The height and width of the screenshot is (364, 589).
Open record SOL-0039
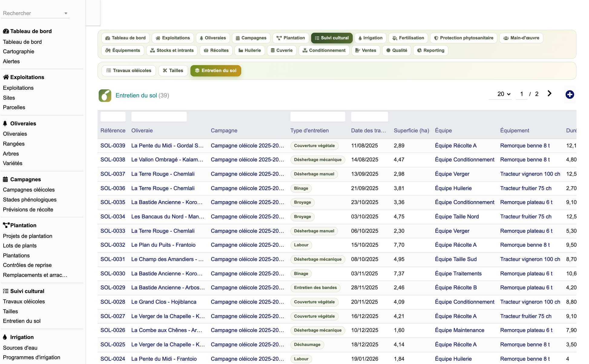click(113, 146)
